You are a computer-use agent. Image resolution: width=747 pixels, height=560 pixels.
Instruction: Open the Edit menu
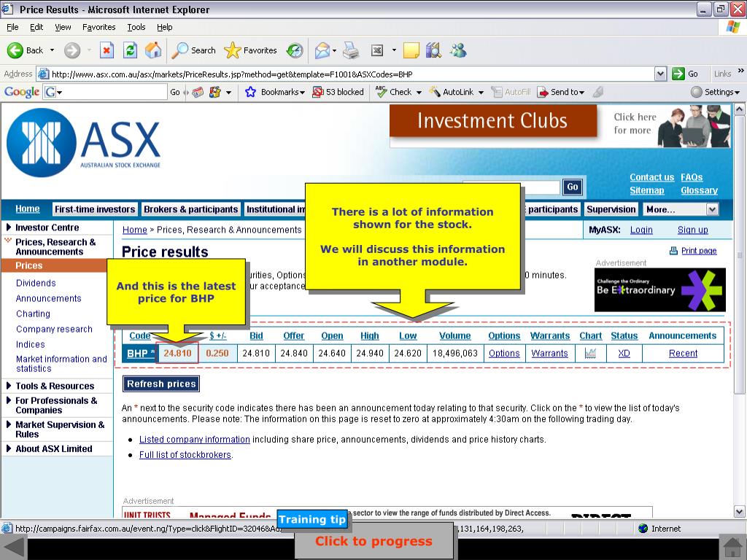[x=36, y=27]
